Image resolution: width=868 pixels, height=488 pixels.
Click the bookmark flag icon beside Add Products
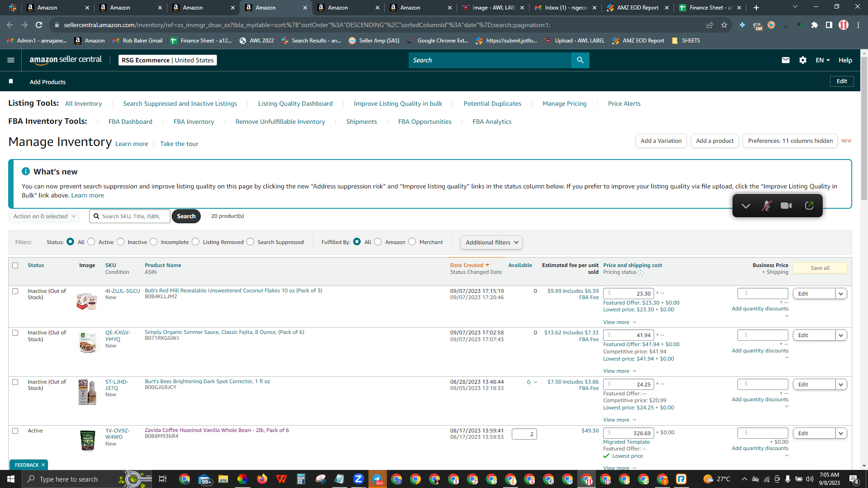pyautogui.click(x=11, y=81)
